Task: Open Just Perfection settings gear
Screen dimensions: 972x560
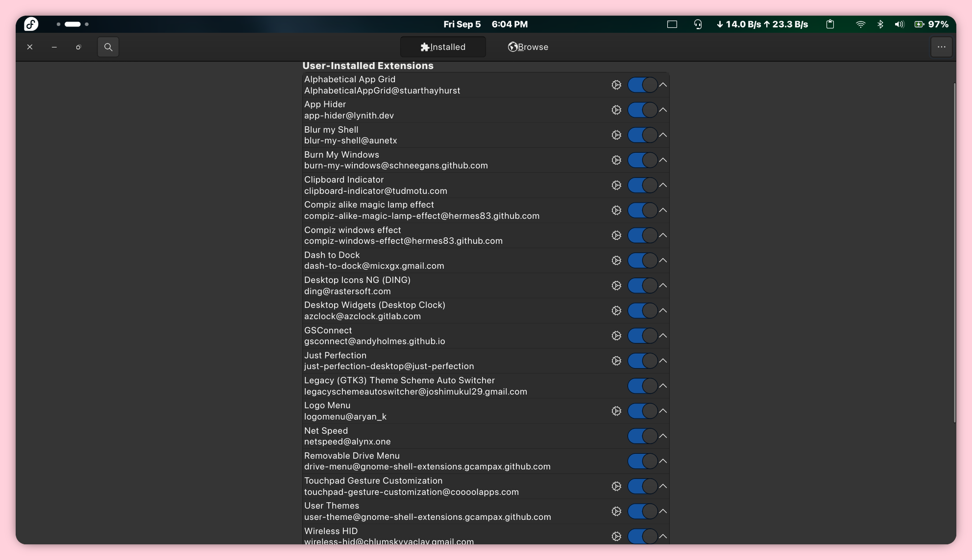Action: point(616,361)
